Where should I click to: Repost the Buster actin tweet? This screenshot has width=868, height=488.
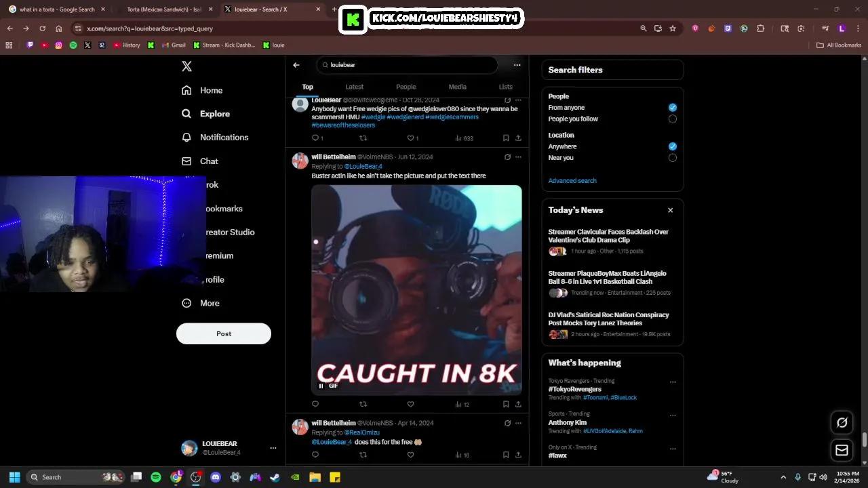(363, 404)
